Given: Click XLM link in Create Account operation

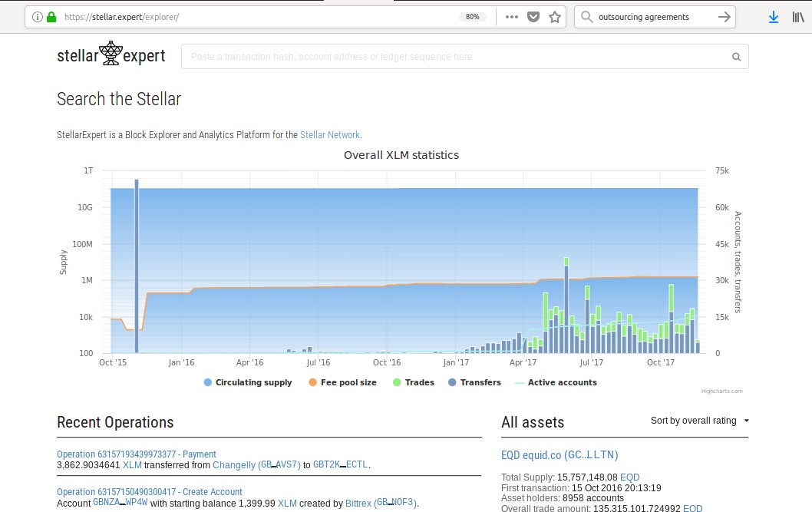Looking at the screenshot, I should pyautogui.click(x=287, y=504).
